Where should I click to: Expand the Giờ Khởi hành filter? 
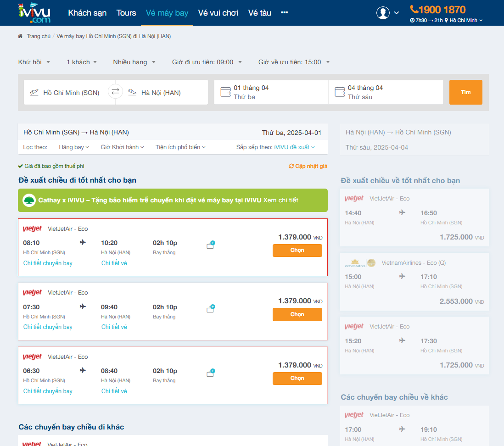click(122, 147)
